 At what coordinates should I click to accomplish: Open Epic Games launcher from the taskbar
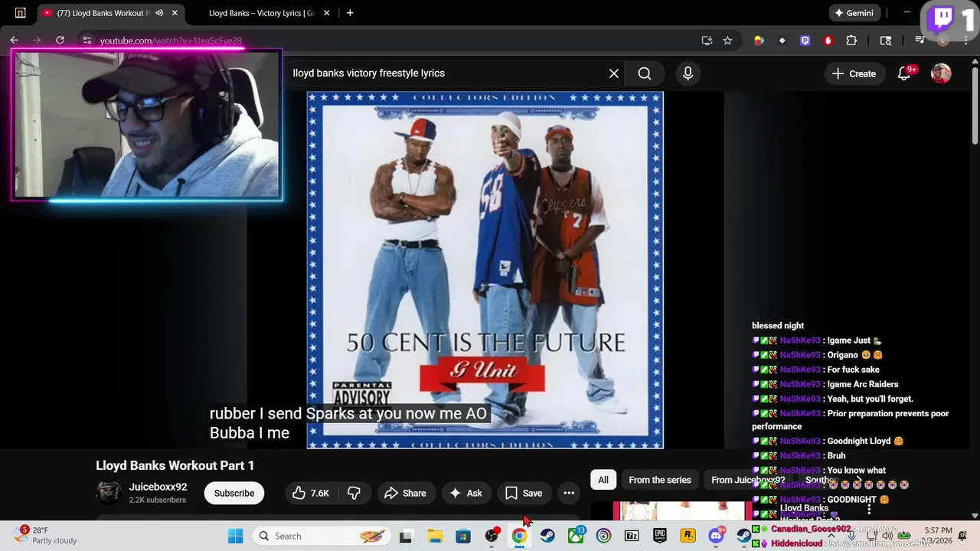pyautogui.click(x=660, y=536)
